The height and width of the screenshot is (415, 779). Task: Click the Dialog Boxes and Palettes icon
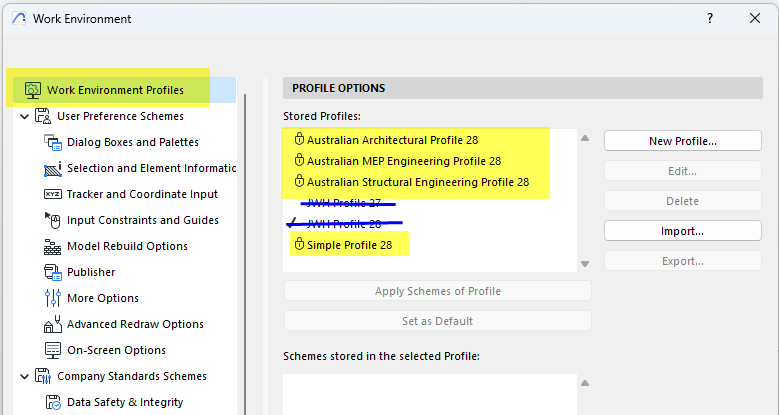[x=53, y=142]
